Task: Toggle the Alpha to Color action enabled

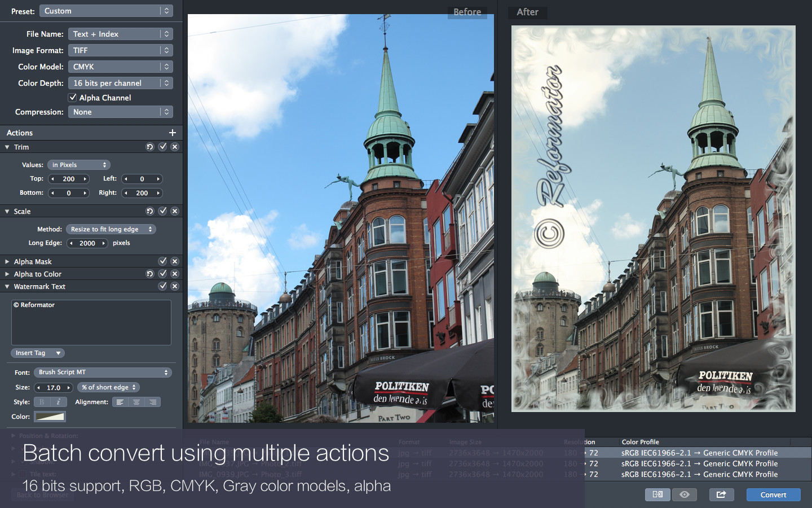Action: point(162,274)
